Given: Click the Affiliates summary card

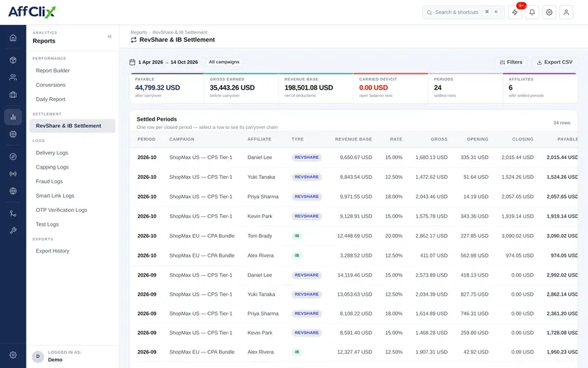Looking at the screenshot, I should click(x=539, y=88).
